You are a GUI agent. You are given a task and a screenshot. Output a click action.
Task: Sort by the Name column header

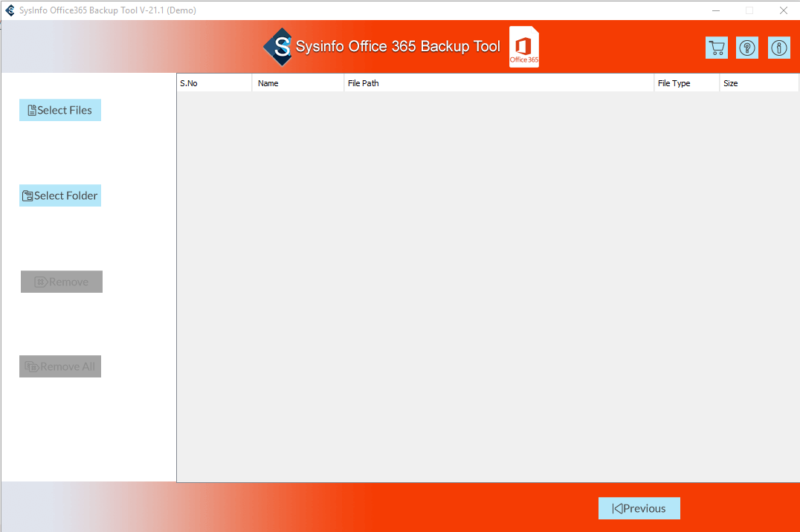point(298,83)
